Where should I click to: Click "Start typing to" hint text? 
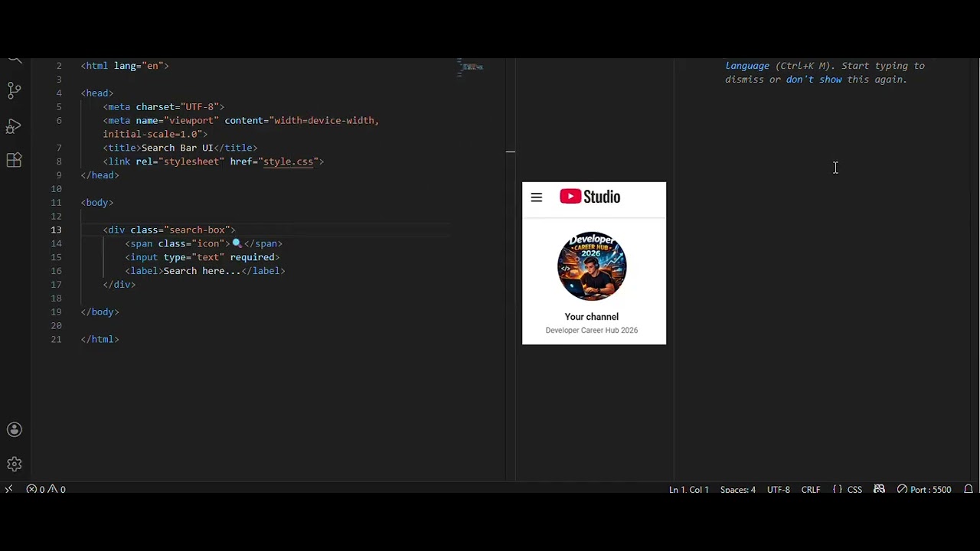coord(883,66)
